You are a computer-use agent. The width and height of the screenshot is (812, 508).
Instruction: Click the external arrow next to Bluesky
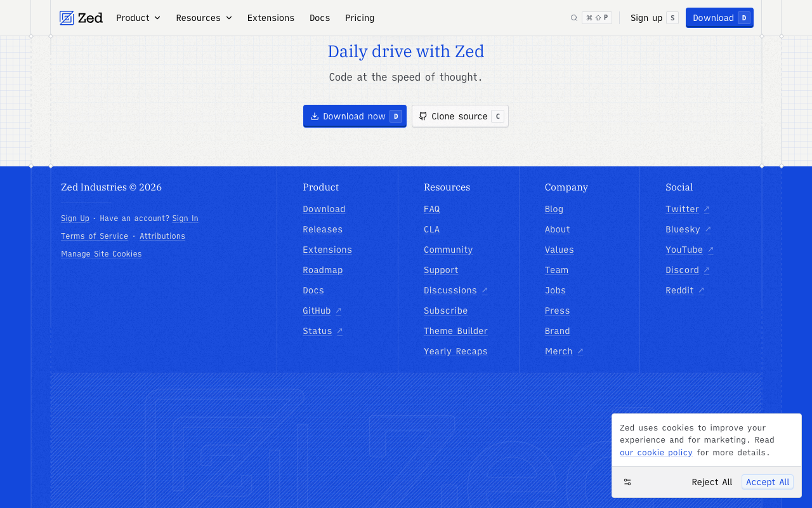tap(708, 229)
